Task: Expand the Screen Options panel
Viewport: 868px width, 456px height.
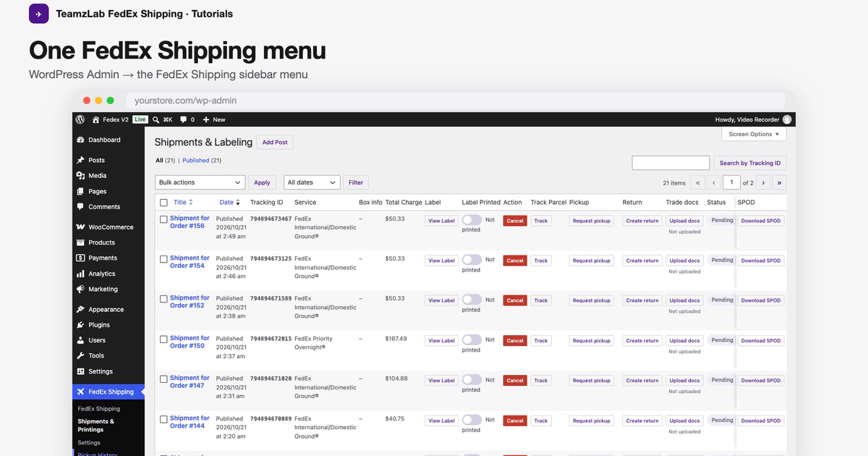Action: click(754, 134)
